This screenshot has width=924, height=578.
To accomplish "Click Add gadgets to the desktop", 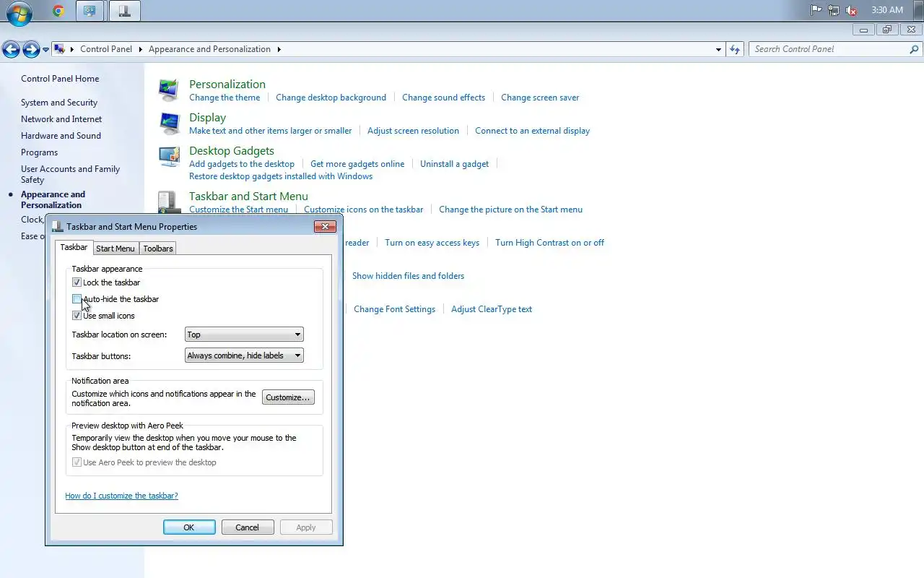I will (x=242, y=164).
